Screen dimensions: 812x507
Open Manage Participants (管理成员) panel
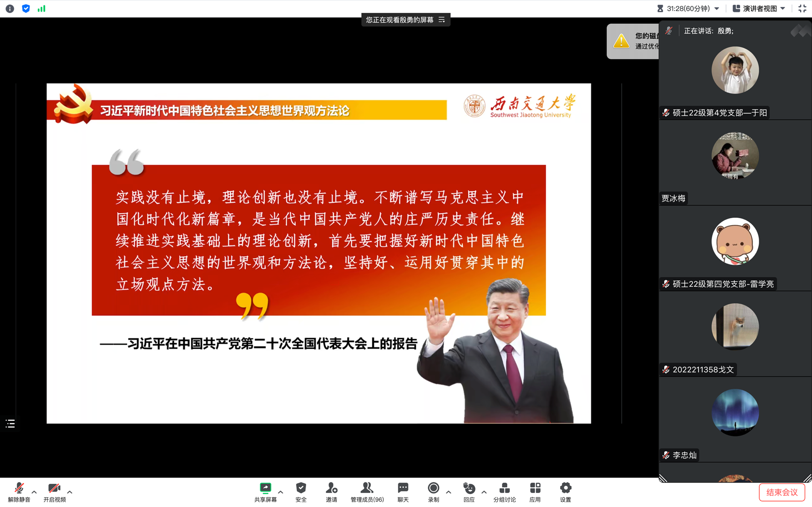(367, 492)
